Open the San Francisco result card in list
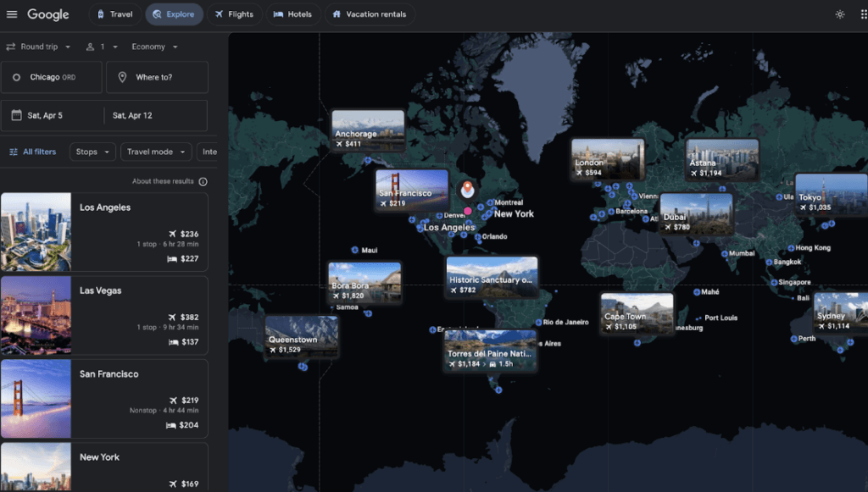 (x=104, y=399)
